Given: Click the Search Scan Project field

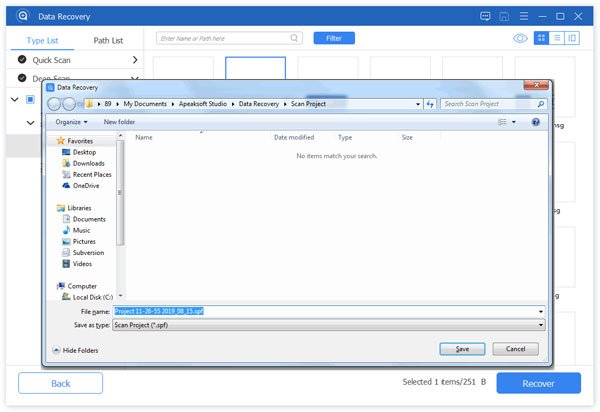Looking at the screenshot, I should (494, 104).
